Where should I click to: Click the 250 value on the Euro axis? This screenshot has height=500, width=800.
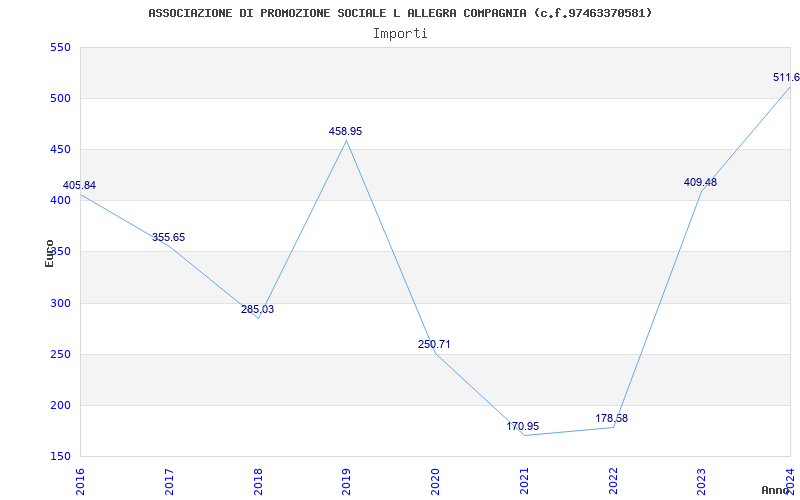pyautogui.click(x=60, y=355)
